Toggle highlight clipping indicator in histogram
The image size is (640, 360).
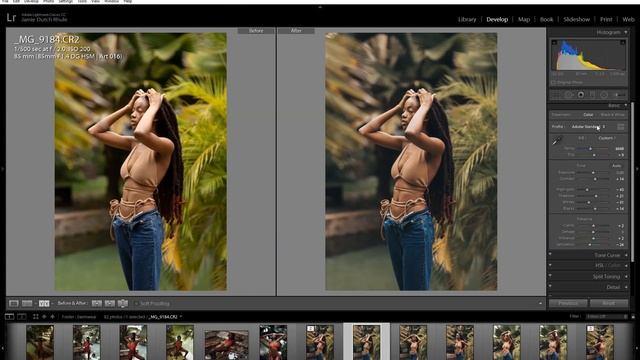click(623, 42)
